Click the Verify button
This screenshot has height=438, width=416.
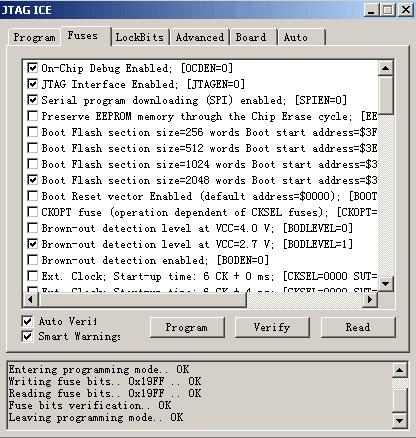272,327
